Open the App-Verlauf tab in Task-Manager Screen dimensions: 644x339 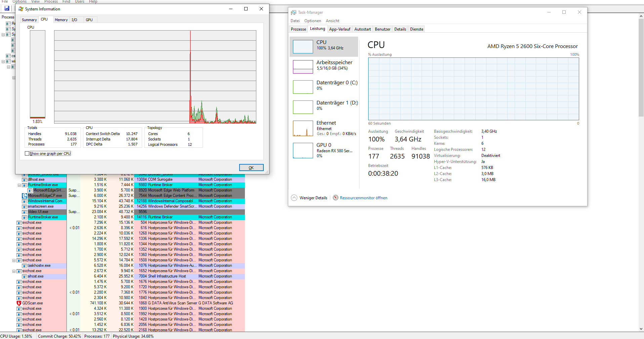point(340,29)
